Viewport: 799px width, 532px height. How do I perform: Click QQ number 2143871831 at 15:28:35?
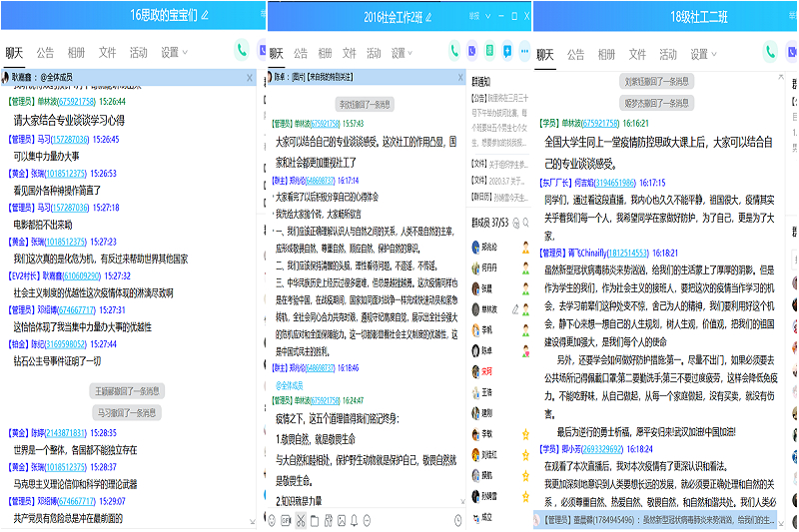coord(66,433)
